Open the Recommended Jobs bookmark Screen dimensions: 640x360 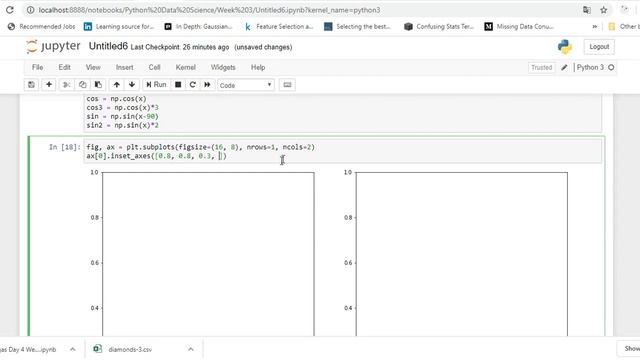coord(42,27)
